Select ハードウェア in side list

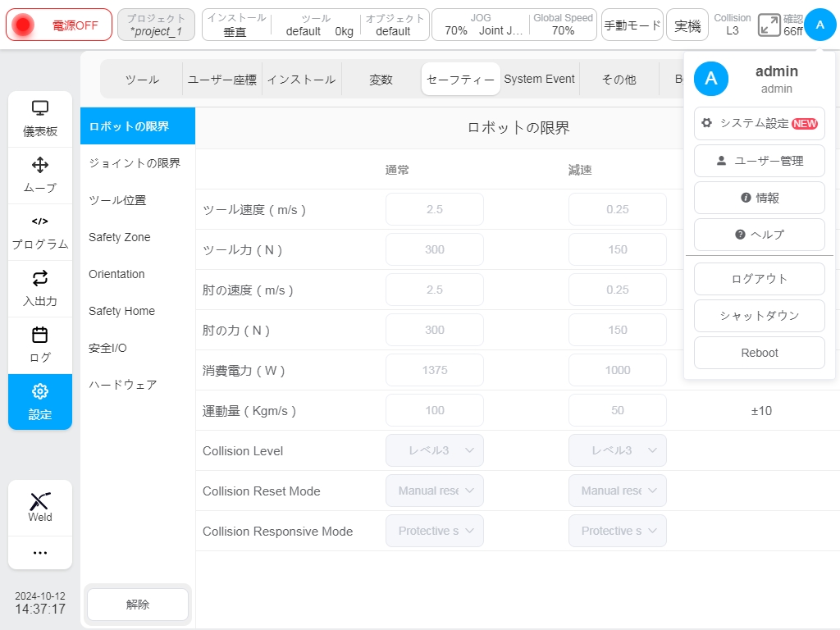(138, 386)
